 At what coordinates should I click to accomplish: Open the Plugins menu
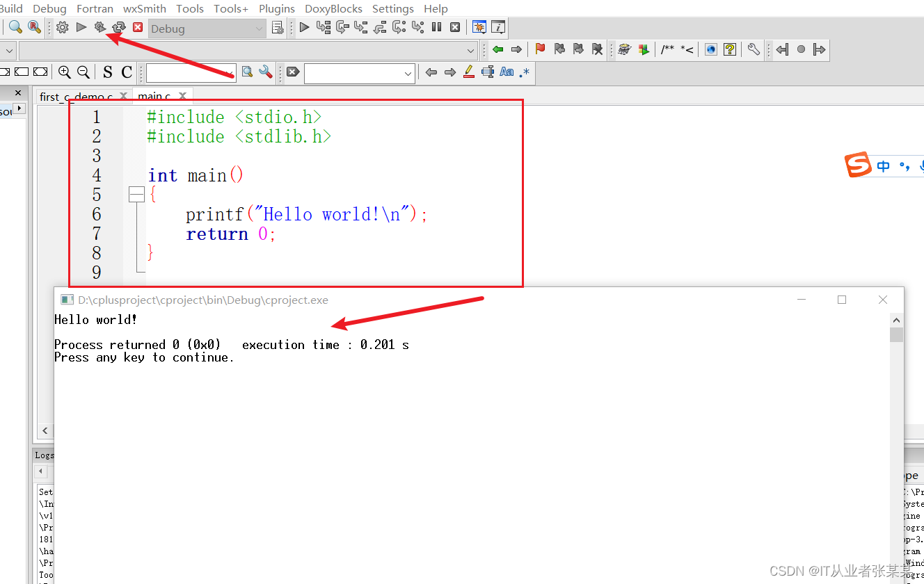coord(277,8)
